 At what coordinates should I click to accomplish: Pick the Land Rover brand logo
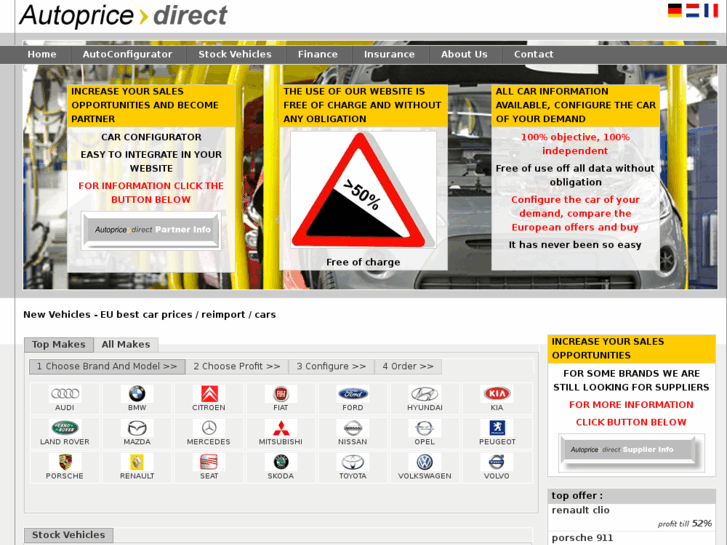tap(65, 428)
